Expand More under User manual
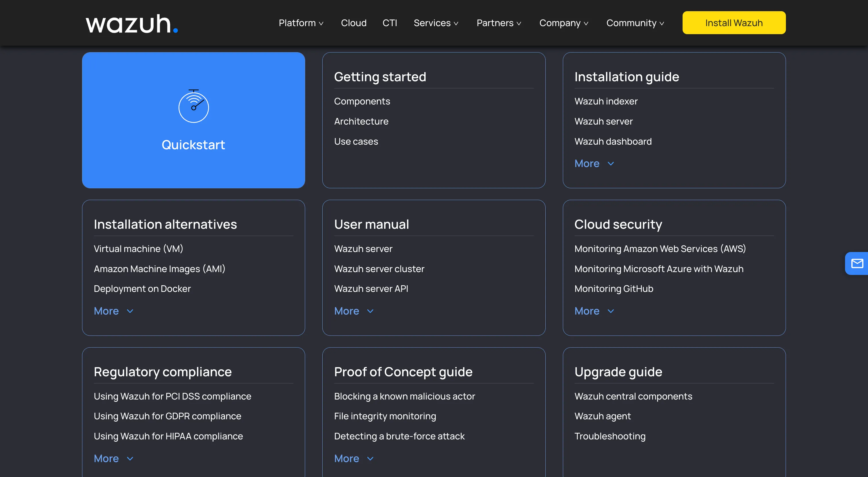868x477 pixels. [354, 311]
